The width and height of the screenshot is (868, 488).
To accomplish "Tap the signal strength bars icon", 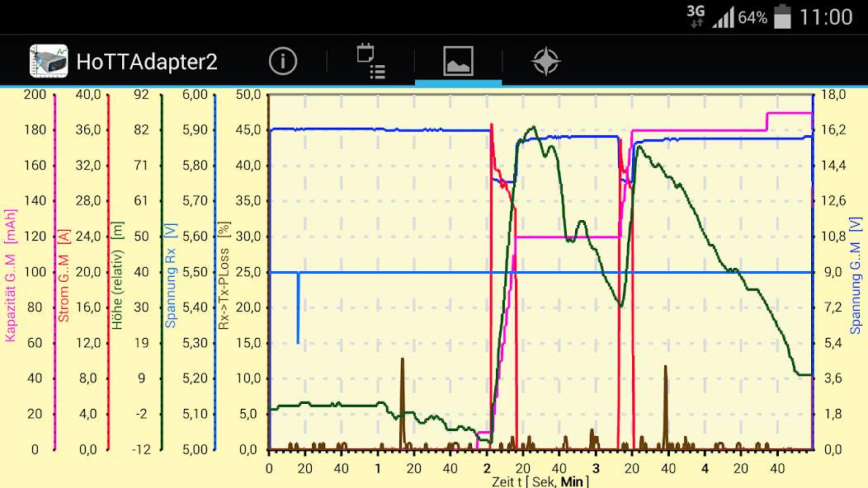I will click(x=724, y=17).
